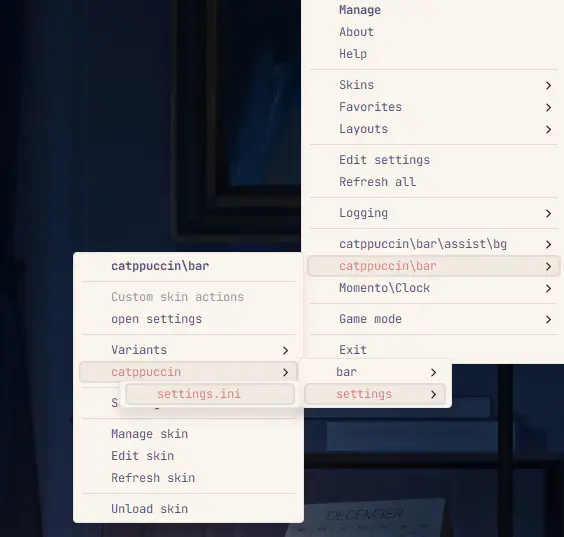
Task: Expand the bar folder submenu
Action: [x=375, y=372]
